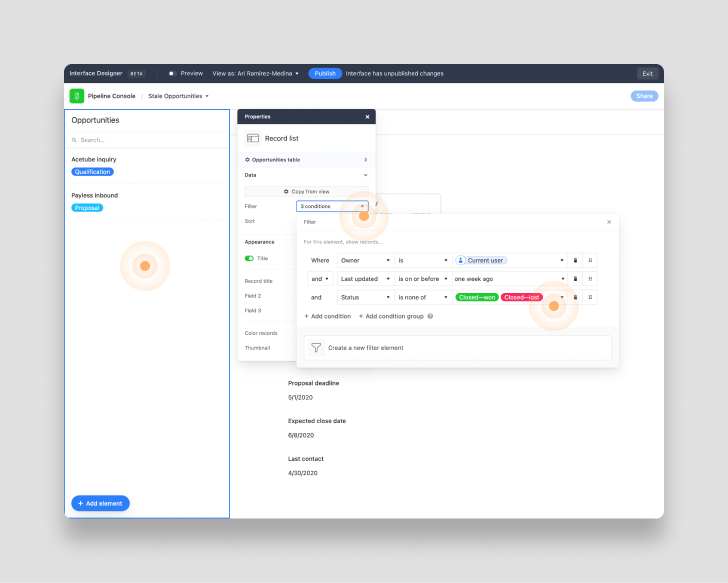This screenshot has width=728, height=583.
Task: Open the 'is none of' operator dropdown
Action: coord(423,298)
